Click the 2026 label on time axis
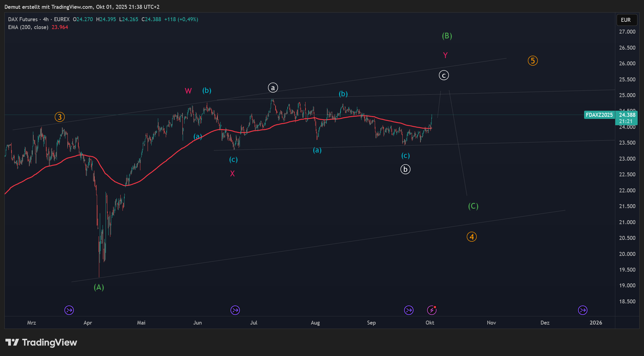This screenshot has width=644, height=356. point(596,323)
